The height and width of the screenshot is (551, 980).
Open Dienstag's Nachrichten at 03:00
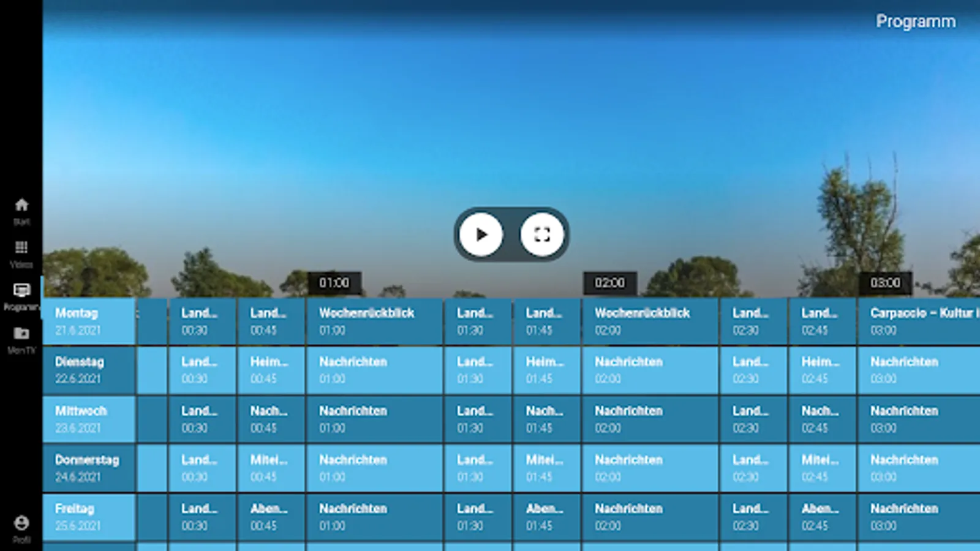919,370
